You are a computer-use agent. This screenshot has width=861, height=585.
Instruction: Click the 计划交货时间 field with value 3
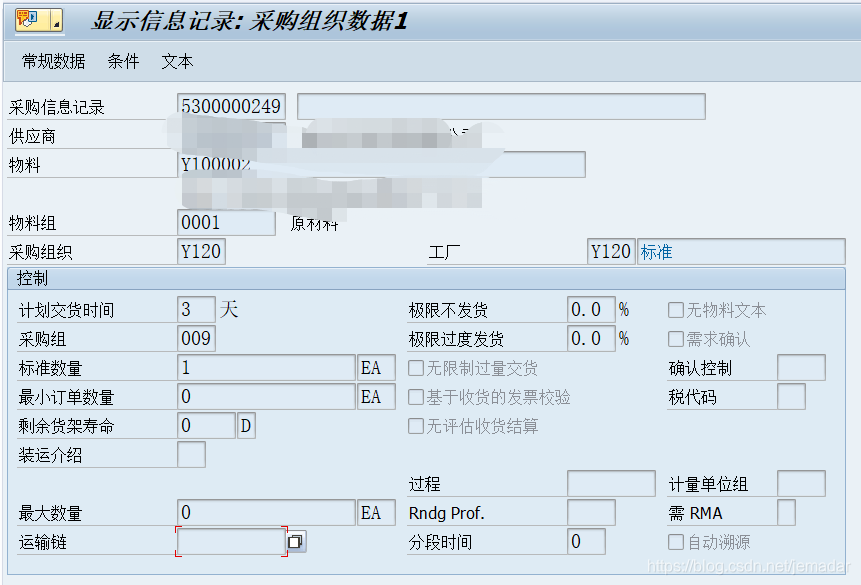[196, 309]
